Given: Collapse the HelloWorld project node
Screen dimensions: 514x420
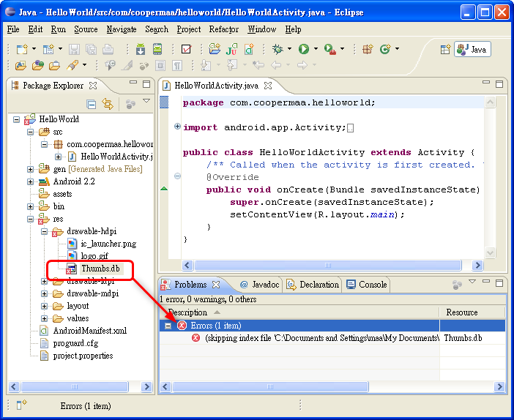Looking at the screenshot, I should coord(16,119).
